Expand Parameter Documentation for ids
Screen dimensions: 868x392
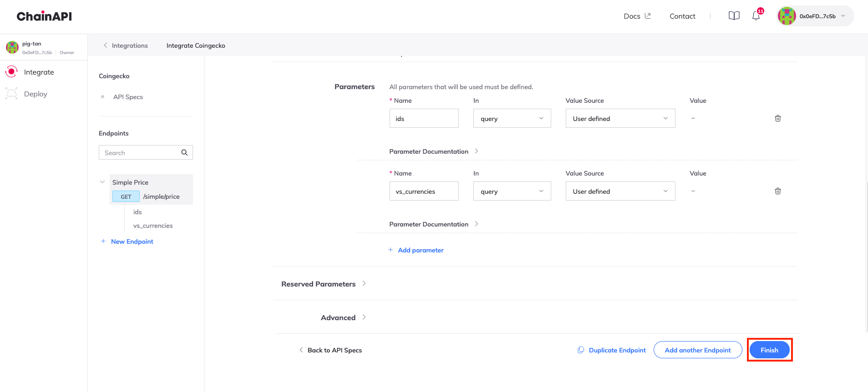[433, 151]
